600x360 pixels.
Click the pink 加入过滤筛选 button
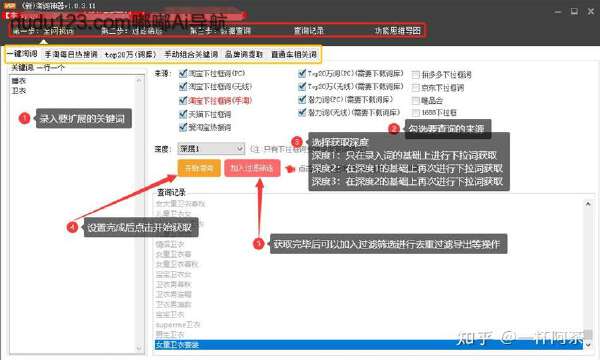pos(252,168)
